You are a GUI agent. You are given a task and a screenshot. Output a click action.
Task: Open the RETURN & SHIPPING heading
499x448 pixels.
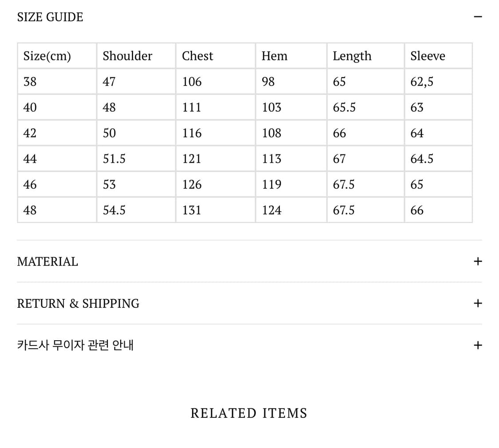78,303
